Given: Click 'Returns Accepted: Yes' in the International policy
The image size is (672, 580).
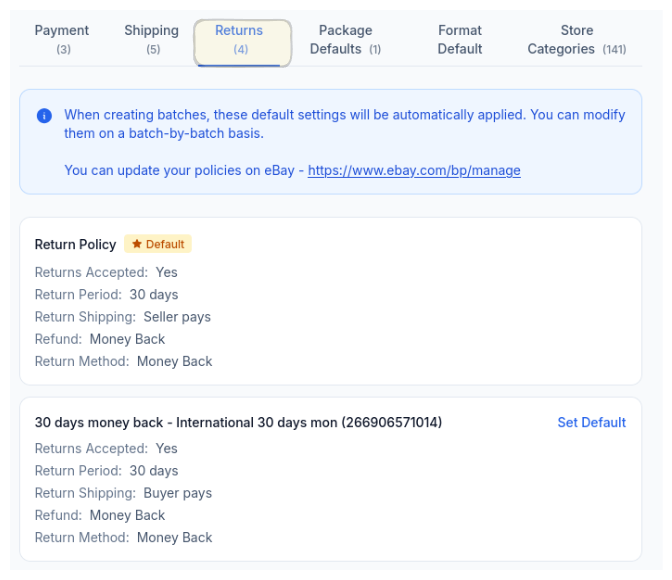Looking at the screenshot, I should point(106,448).
